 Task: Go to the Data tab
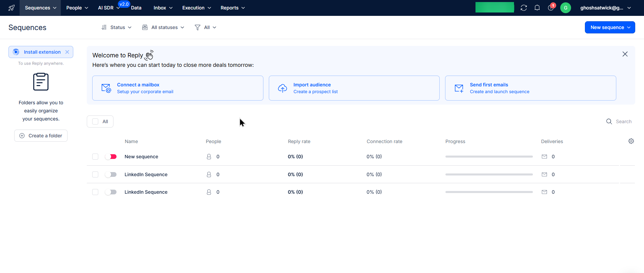coord(136,8)
